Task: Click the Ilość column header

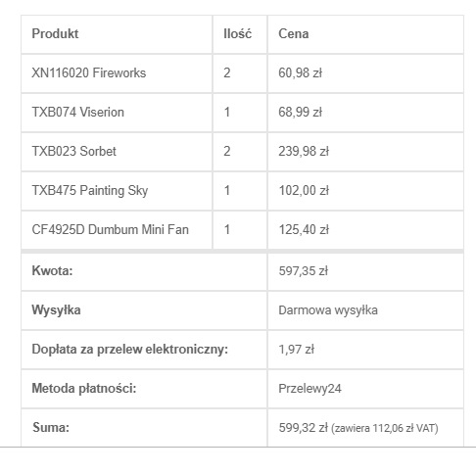Action: [x=237, y=34]
